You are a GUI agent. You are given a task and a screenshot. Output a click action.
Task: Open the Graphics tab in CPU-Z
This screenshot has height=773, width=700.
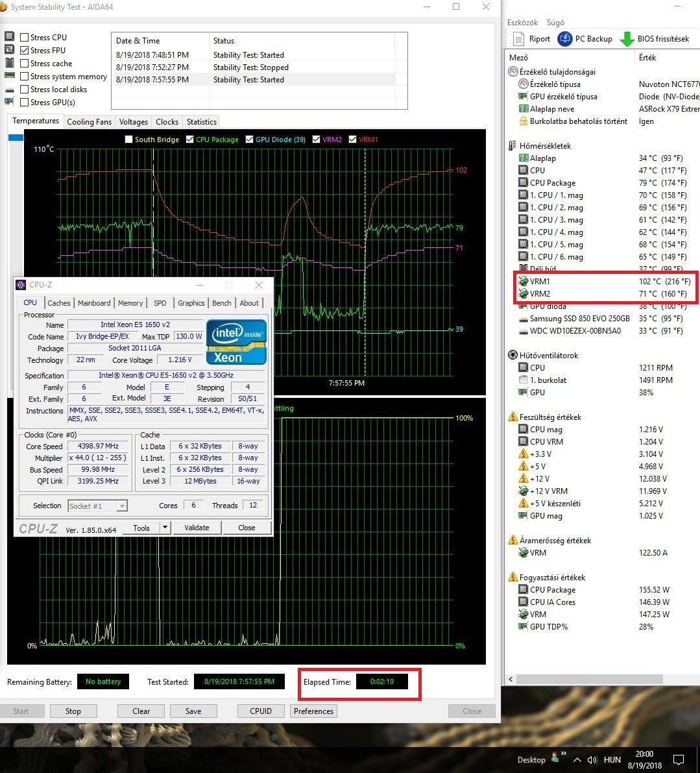[191, 303]
